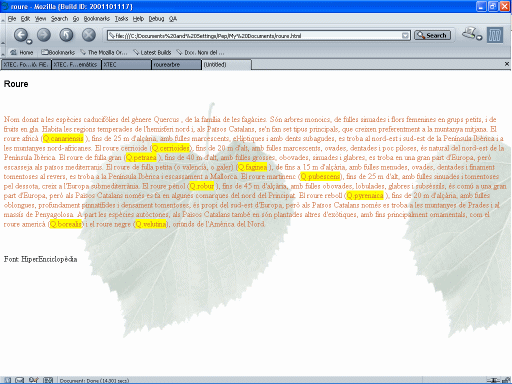512x384 pixels.
Task: Click inside the URL address field
Action: 255,35
